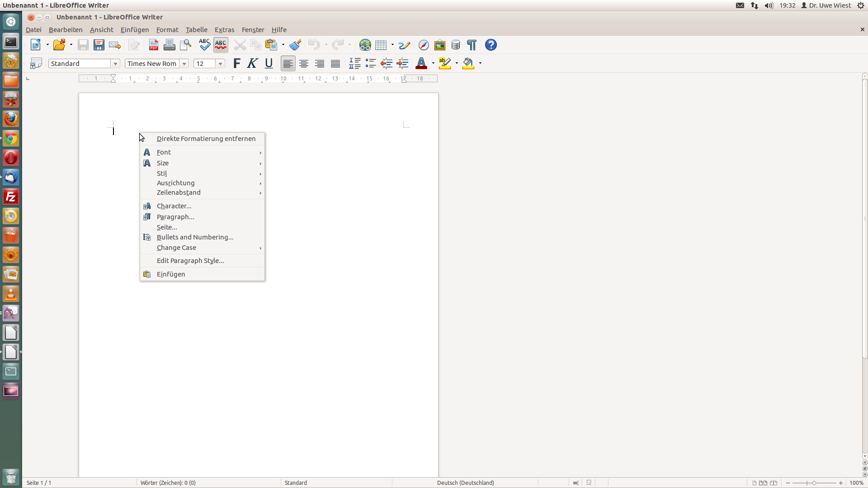Click Direkte Formatierung entfernen entry

tap(206, 139)
